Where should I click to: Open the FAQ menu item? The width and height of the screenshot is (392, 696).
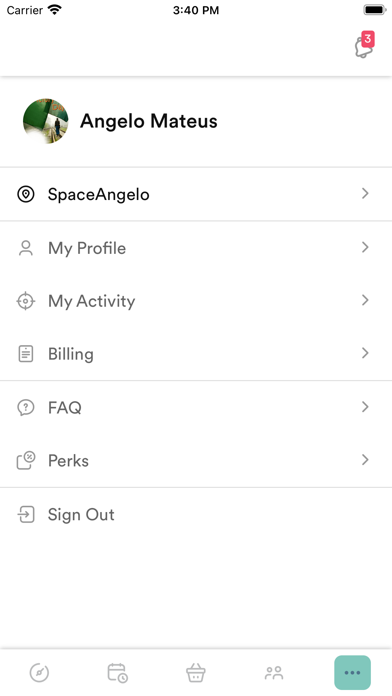point(196,407)
